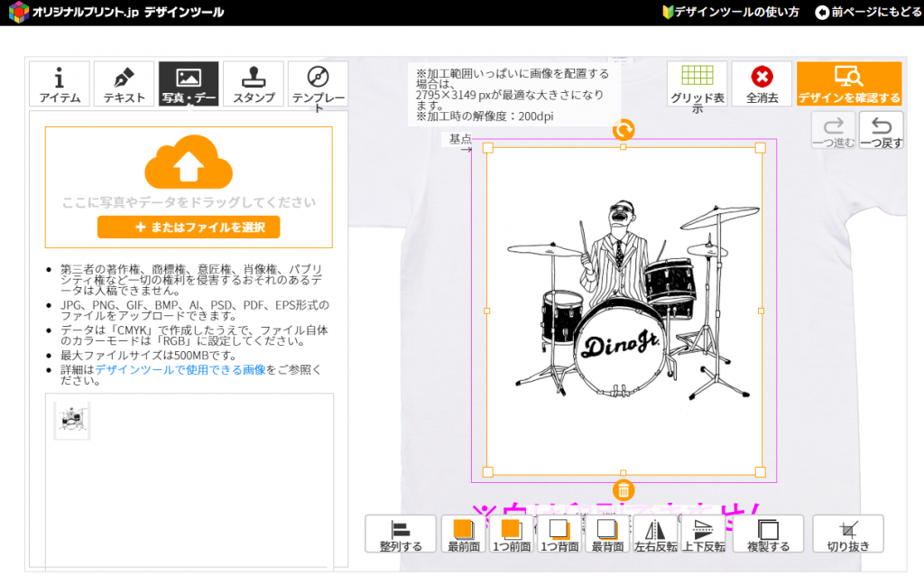Click または ファイルを選択 button

tap(189, 227)
